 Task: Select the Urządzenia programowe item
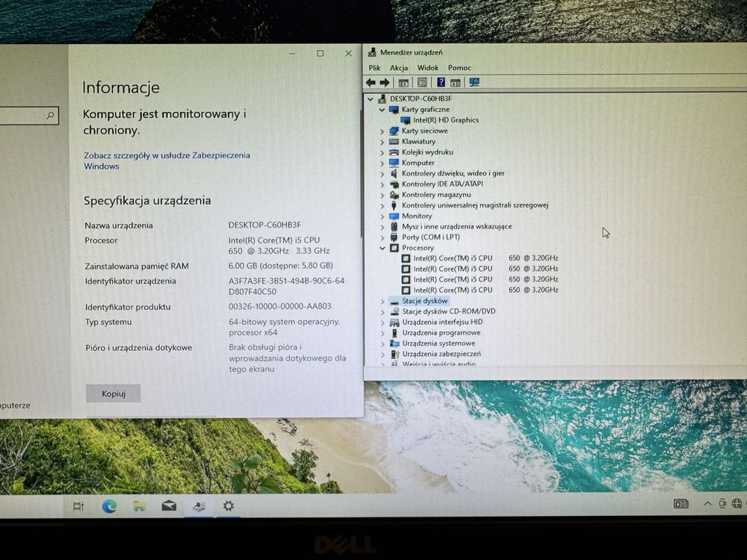(441, 333)
